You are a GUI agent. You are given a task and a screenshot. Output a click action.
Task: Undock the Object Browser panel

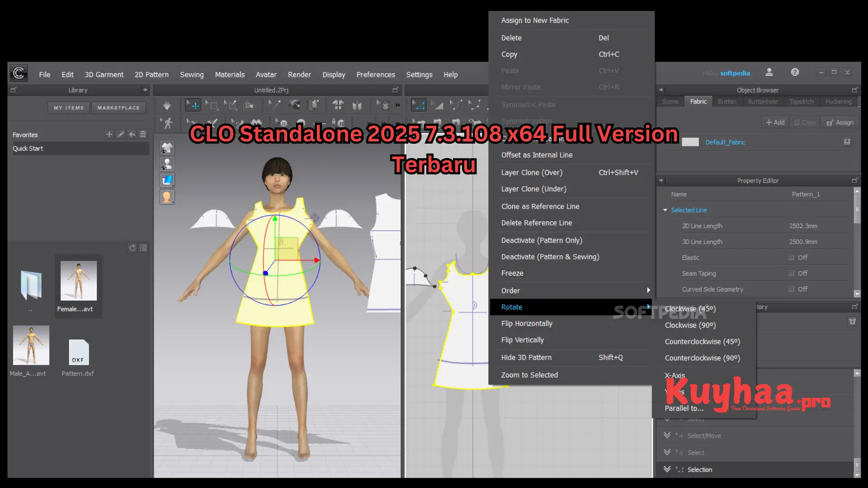(854, 90)
